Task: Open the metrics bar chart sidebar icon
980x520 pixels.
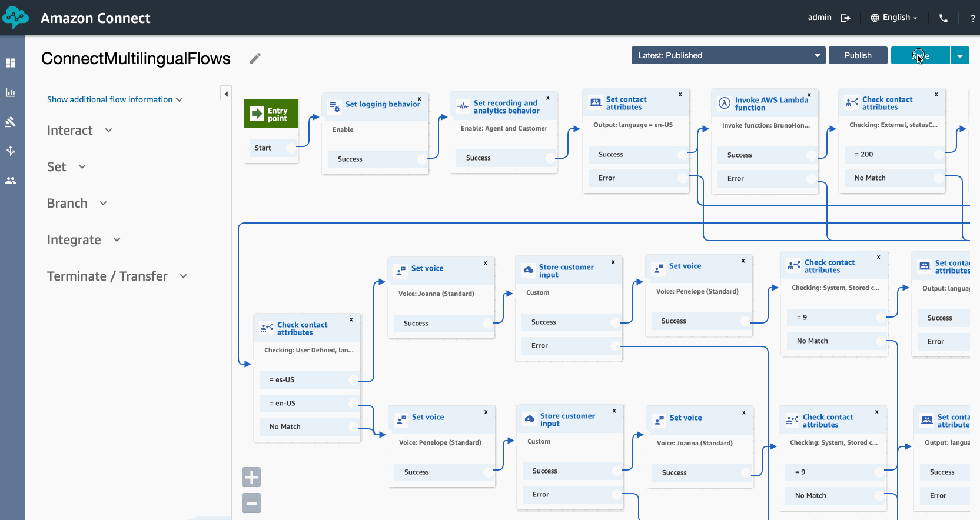Action: [11, 92]
